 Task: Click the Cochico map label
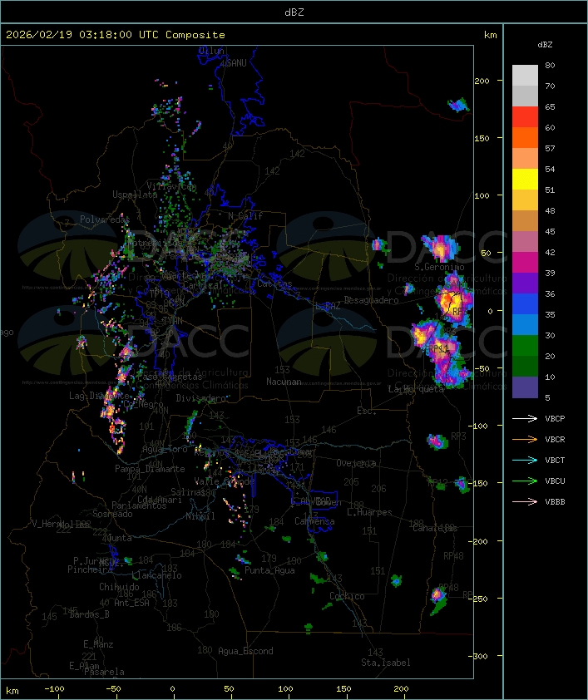[347, 596]
